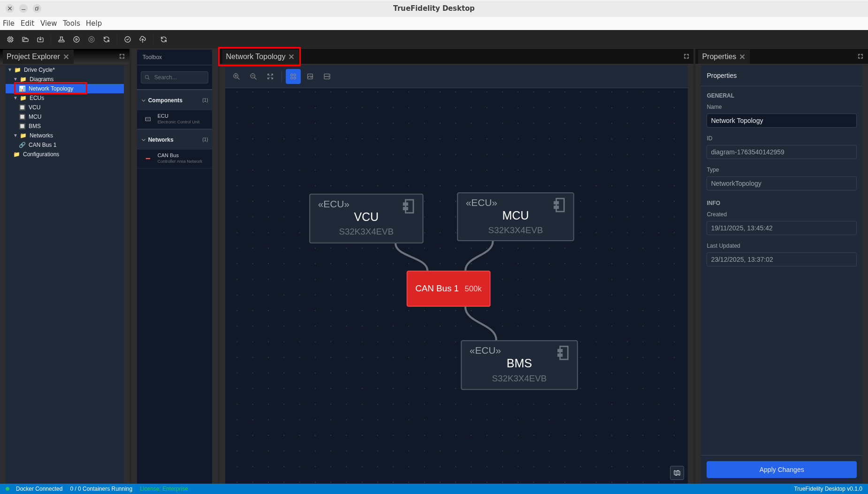Collapse the Diagrams folder

pos(15,79)
